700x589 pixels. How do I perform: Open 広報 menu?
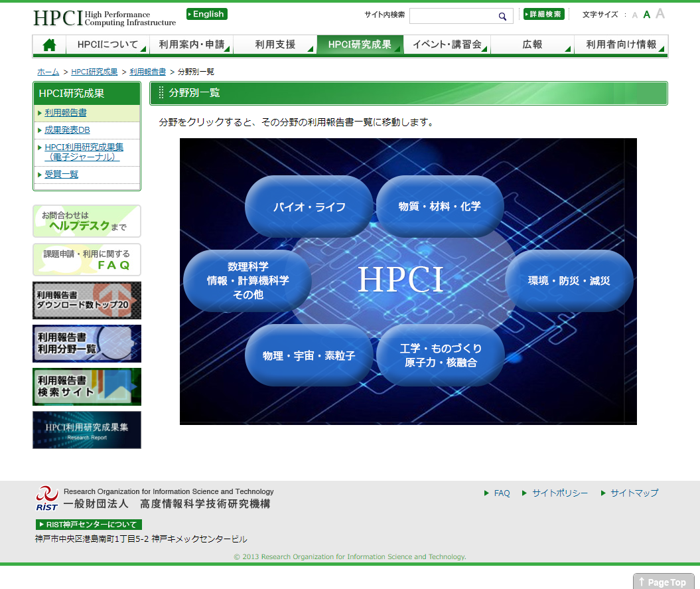[532, 44]
